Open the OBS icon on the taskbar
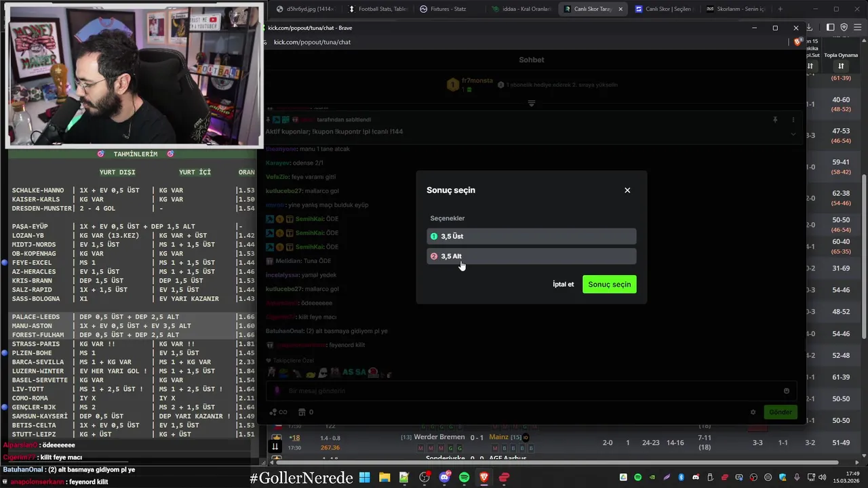 pyautogui.click(x=425, y=478)
